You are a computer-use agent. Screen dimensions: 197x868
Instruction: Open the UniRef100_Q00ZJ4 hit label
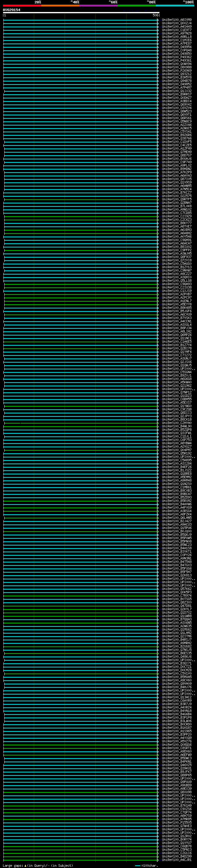[176, 23]
